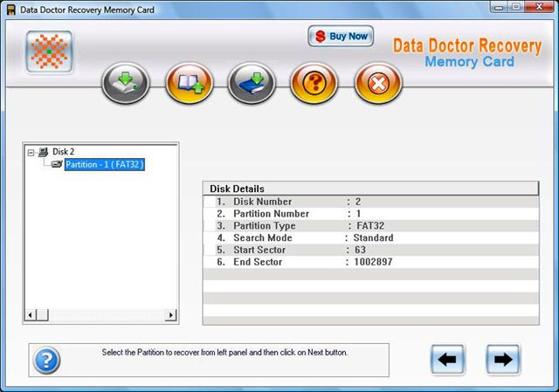Select the Search Mode row
The width and height of the screenshot is (559, 392).
coord(370,237)
